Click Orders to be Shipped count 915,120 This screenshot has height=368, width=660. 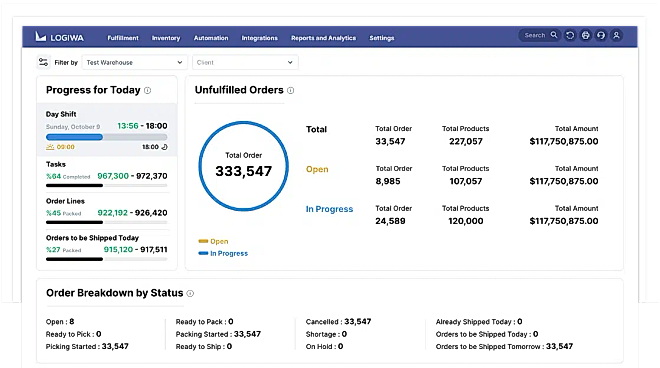tap(118, 250)
